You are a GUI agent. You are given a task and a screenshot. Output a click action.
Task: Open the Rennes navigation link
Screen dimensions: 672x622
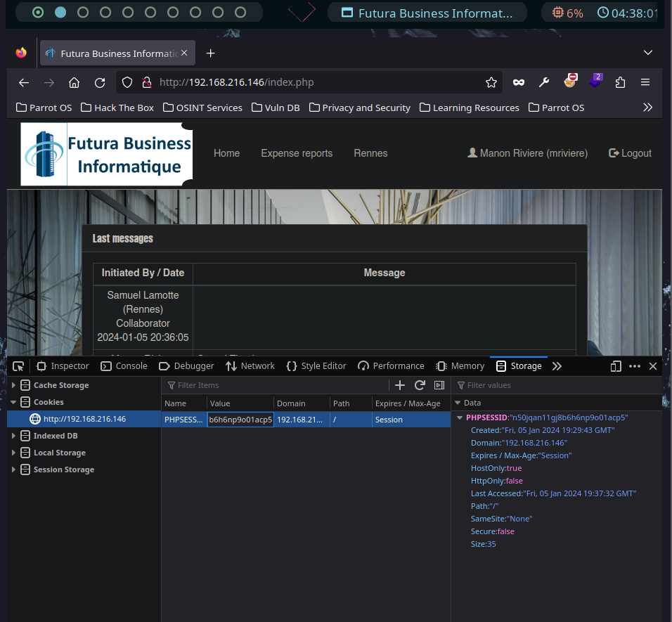tap(370, 153)
